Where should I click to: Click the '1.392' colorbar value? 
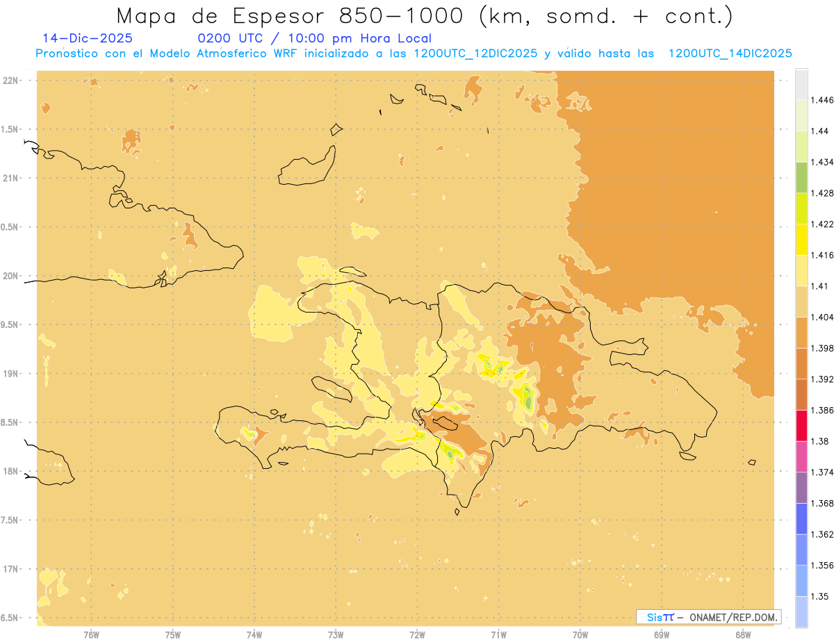[823, 379]
